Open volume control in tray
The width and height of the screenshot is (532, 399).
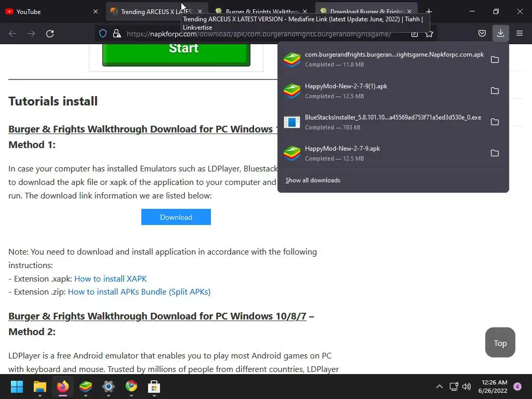click(467, 387)
